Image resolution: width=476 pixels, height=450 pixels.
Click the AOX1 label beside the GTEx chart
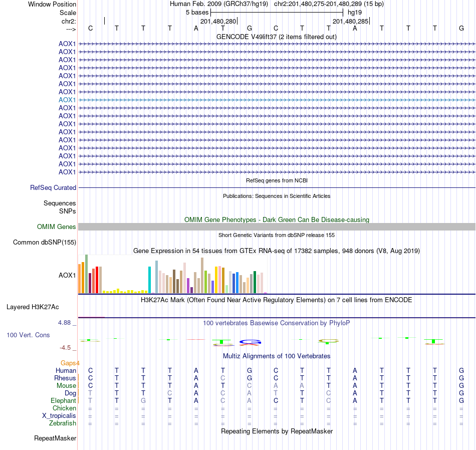(67, 275)
